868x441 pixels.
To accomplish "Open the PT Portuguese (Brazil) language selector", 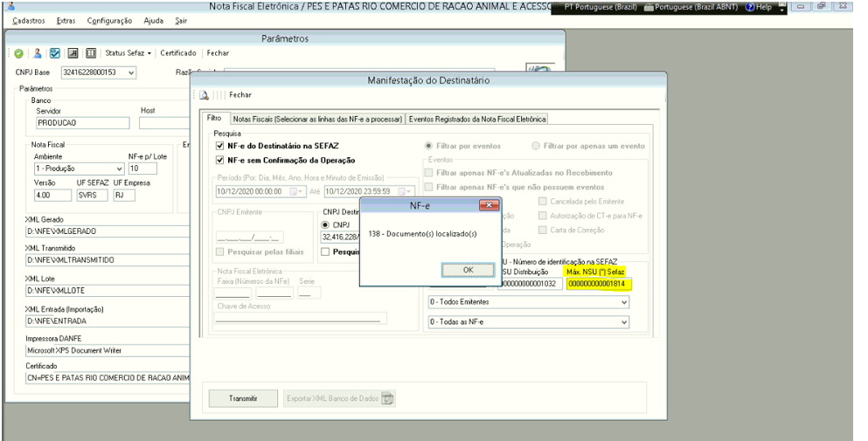I will [601, 7].
